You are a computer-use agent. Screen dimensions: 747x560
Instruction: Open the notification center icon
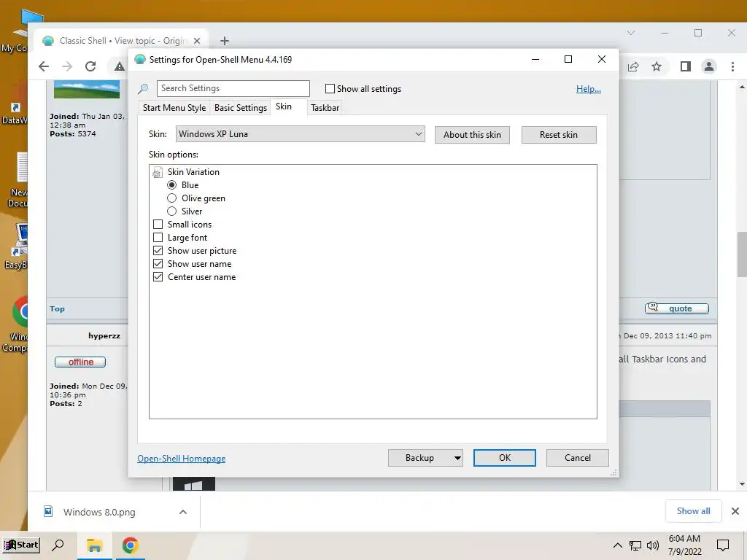coord(723,545)
